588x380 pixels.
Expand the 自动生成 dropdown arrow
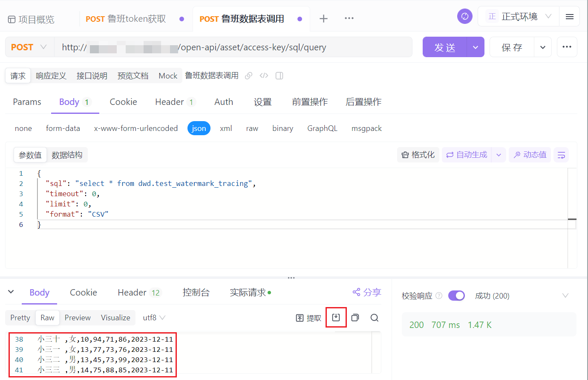tap(499, 155)
